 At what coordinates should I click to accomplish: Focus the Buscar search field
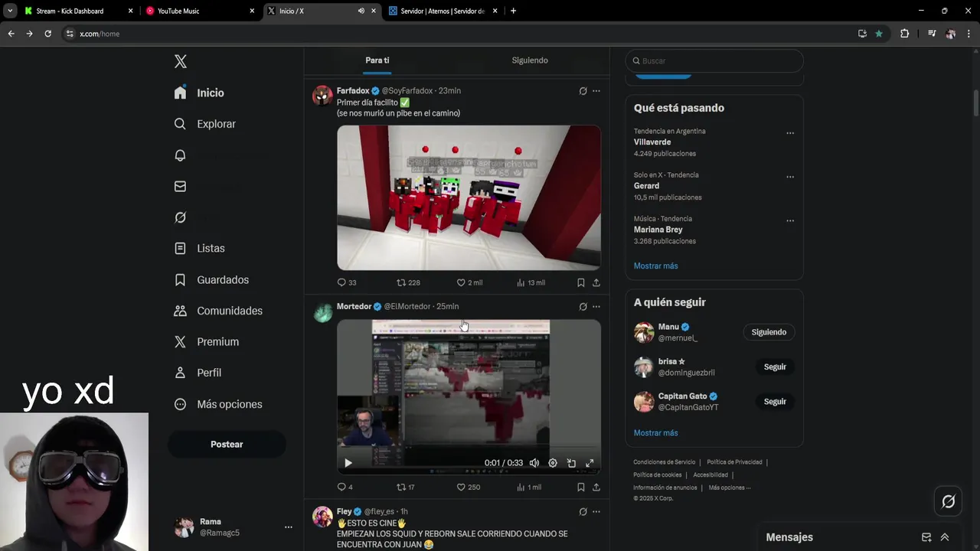714,60
